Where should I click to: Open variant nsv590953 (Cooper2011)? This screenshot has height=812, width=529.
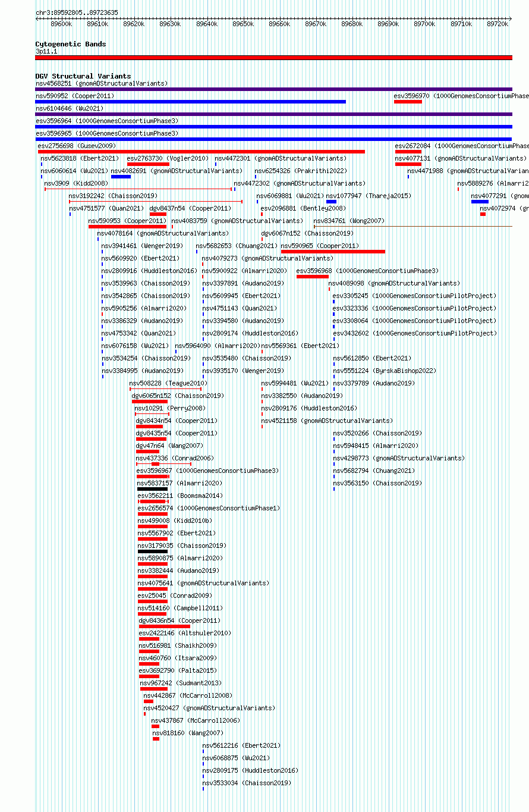pyautogui.click(x=128, y=221)
